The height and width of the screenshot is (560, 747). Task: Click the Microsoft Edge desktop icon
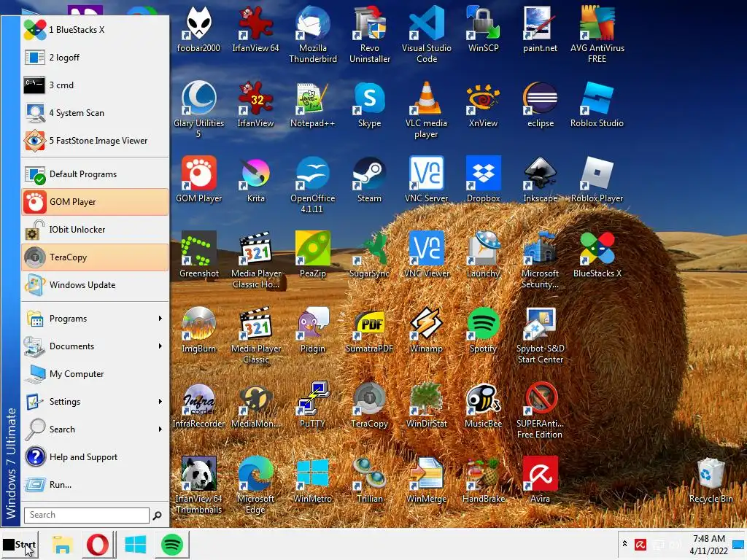click(255, 486)
